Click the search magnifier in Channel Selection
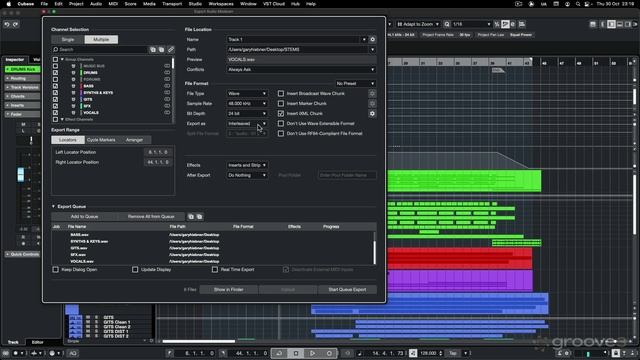The width and height of the screenshot is (640, 360). (x=56, y=49)
